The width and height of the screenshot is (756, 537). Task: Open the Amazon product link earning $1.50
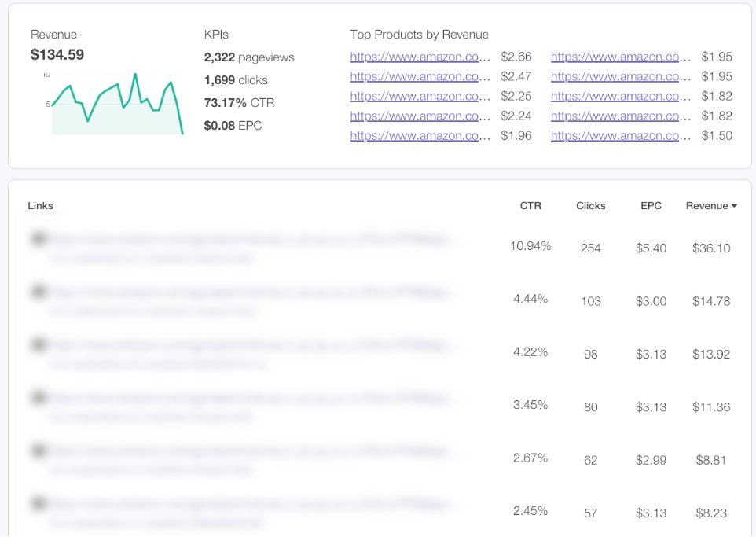click(x=620, y=135)
